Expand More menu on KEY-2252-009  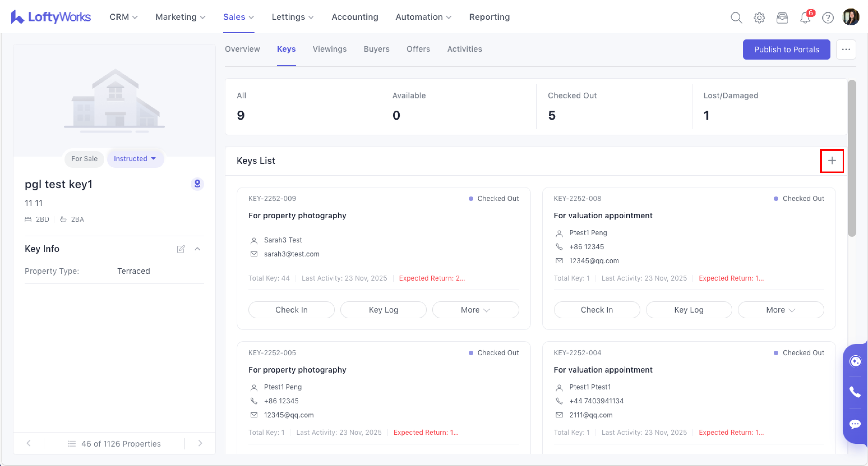(x=475, y=310)
